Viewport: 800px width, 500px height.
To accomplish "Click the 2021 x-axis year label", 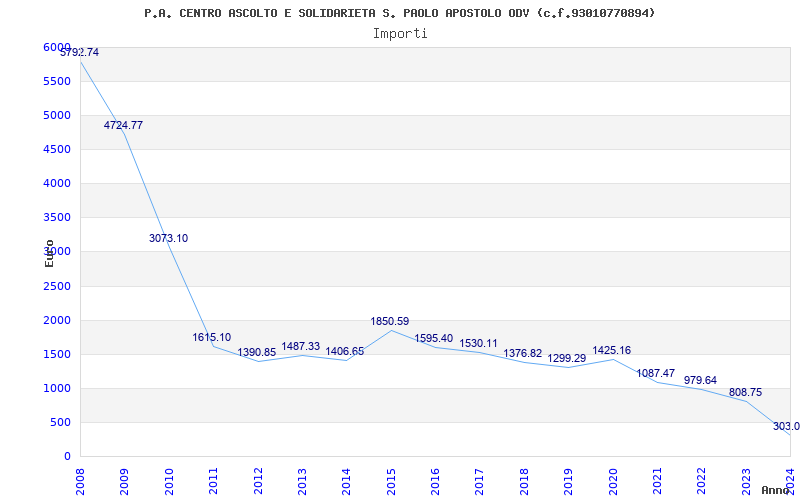I will [657, 482].
